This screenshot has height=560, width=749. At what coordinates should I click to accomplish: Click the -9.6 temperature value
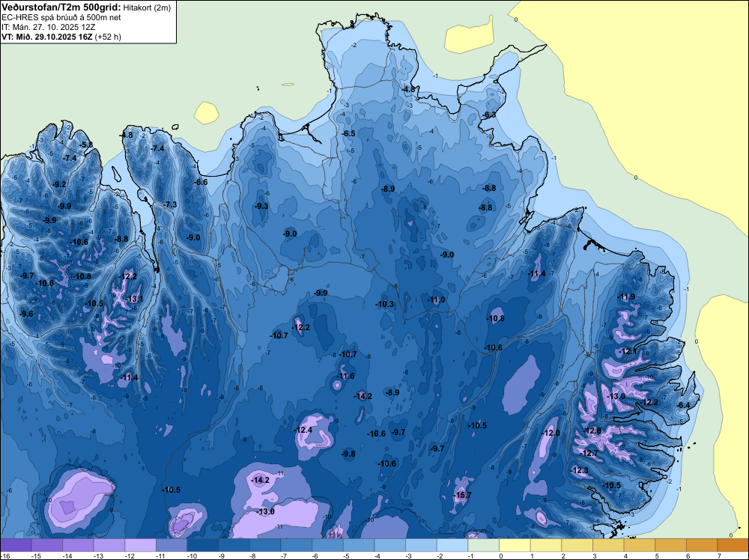coord(27,314)
